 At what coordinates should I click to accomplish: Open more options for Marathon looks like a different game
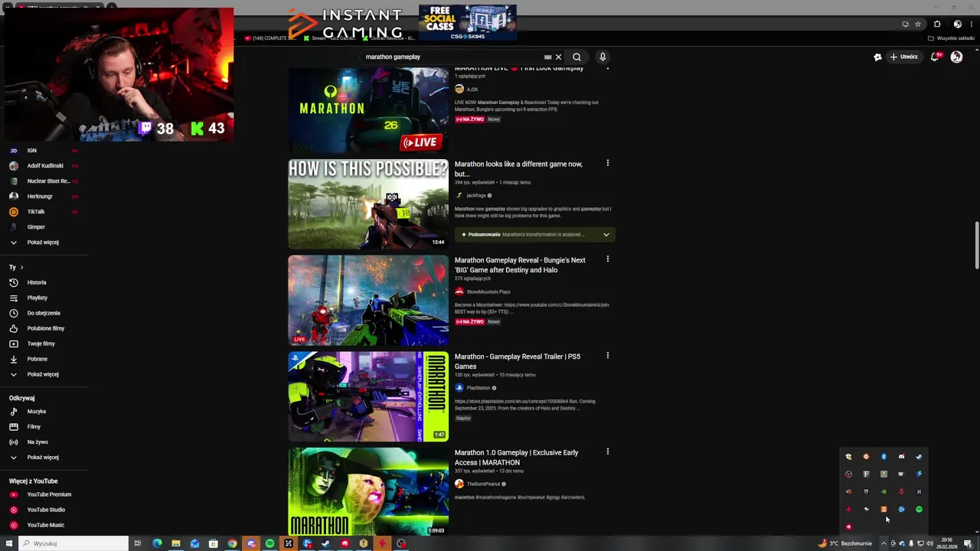[608, 163]
